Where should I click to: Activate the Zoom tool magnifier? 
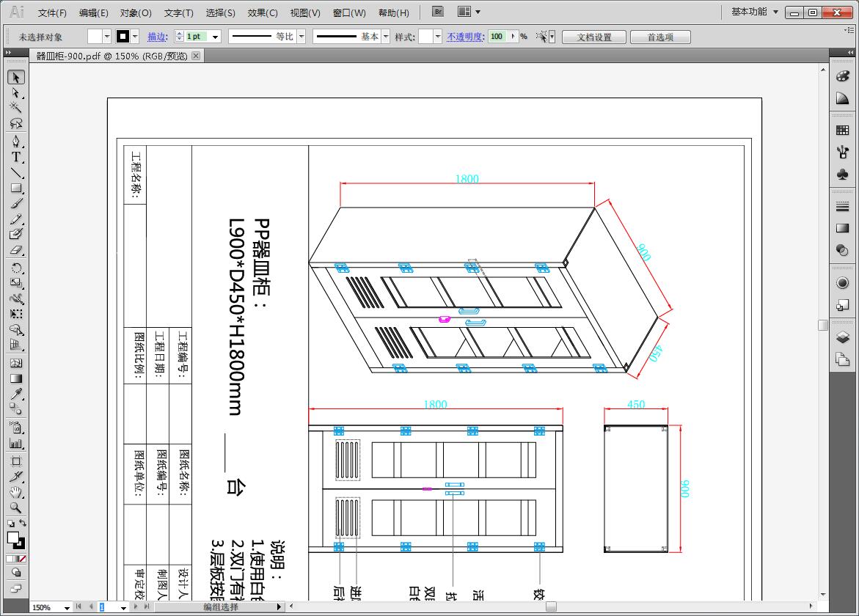click(x=15, y=507)
